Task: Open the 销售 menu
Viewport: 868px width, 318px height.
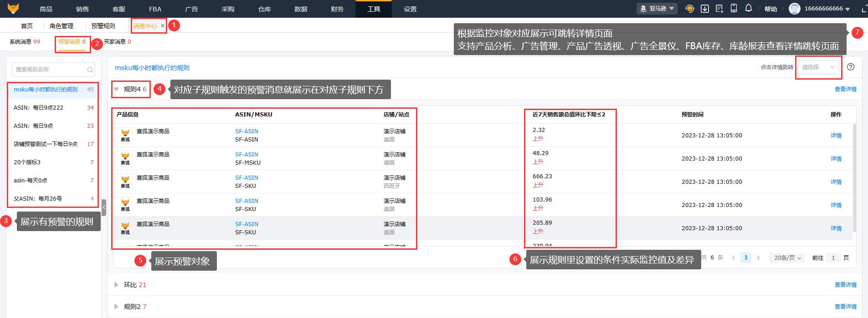Action: coord(82,9)
